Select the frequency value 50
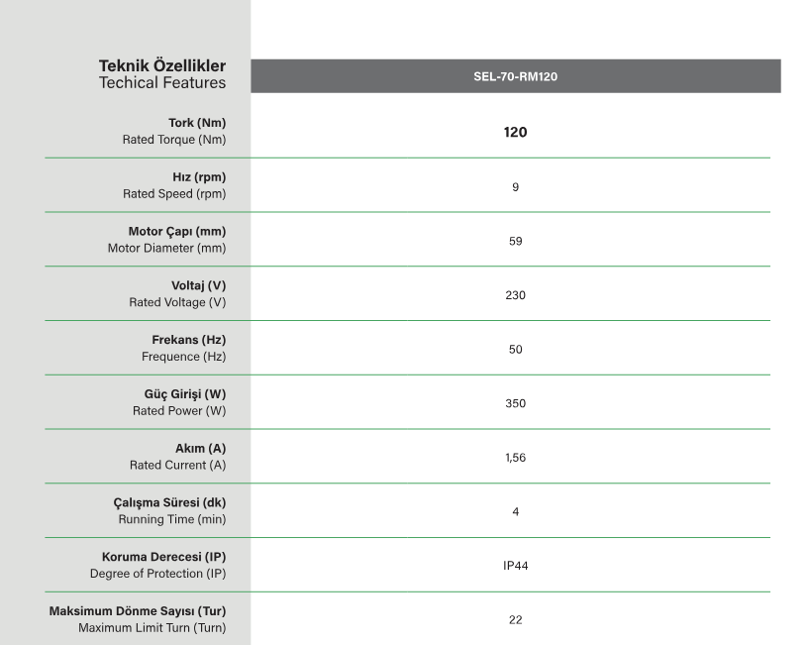The width and height of the screenshot is (812, 645). 515,349
